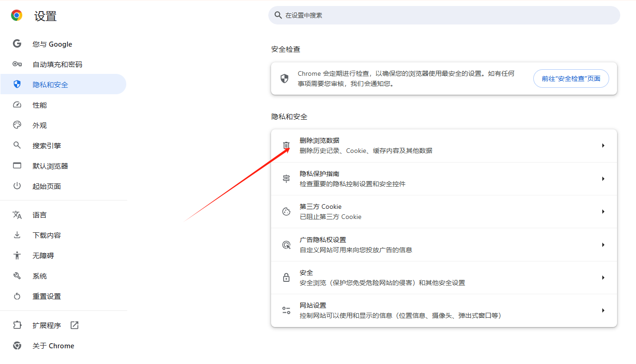The image size is (636, 364).
Task: Open the 起始页面 settings section
Action: pos(63,186)
